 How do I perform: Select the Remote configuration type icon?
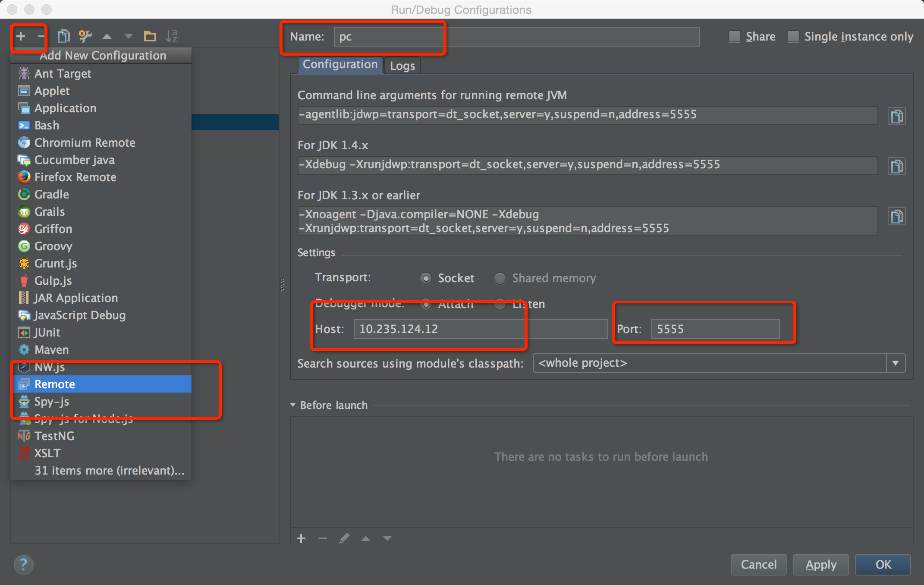(24, 384)
